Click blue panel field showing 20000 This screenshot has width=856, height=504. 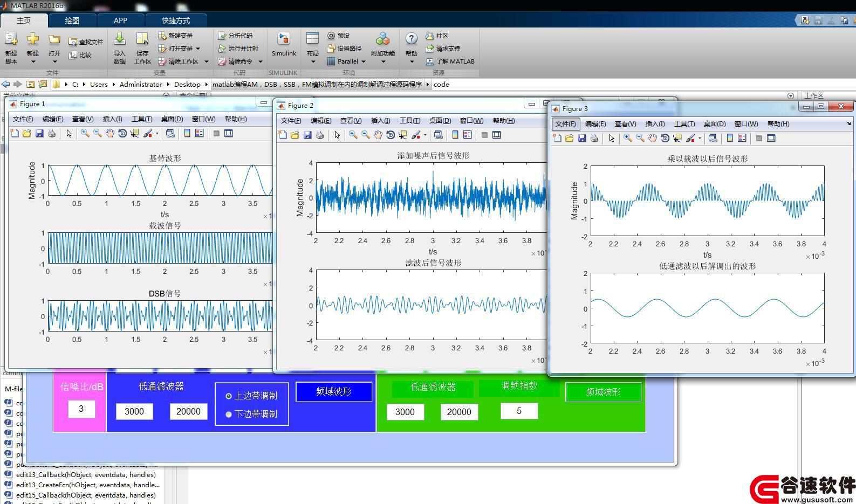[x=188, y=412]
